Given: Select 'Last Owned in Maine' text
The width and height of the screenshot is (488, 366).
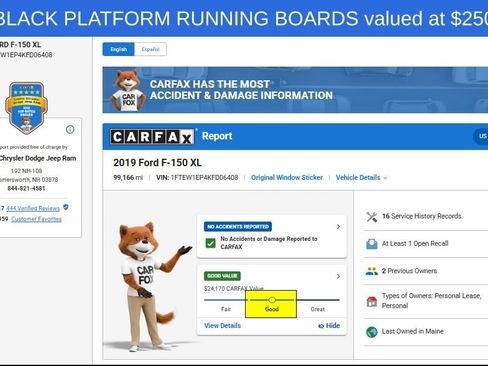Looking at the screenshot, I should click(x=413, y=331).
